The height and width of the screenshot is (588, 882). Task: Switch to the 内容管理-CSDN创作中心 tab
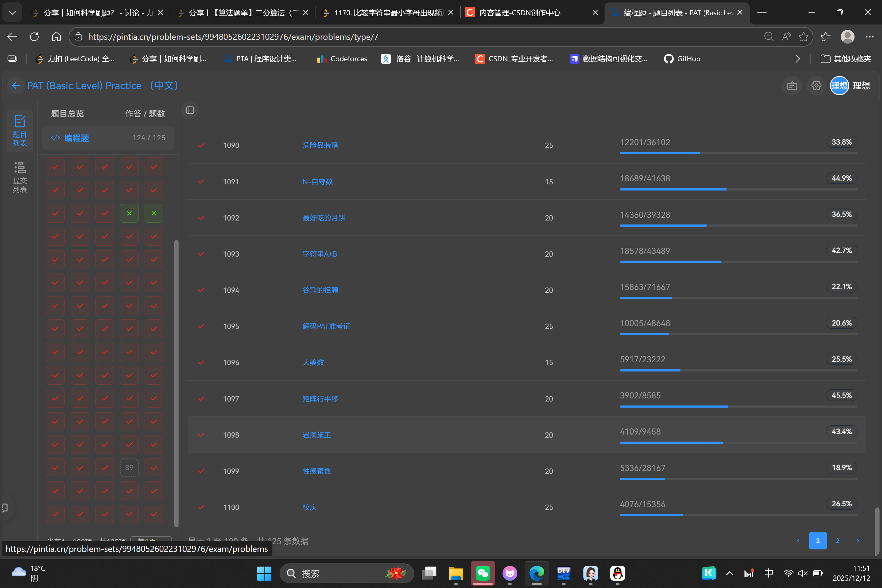coord(525,13)
